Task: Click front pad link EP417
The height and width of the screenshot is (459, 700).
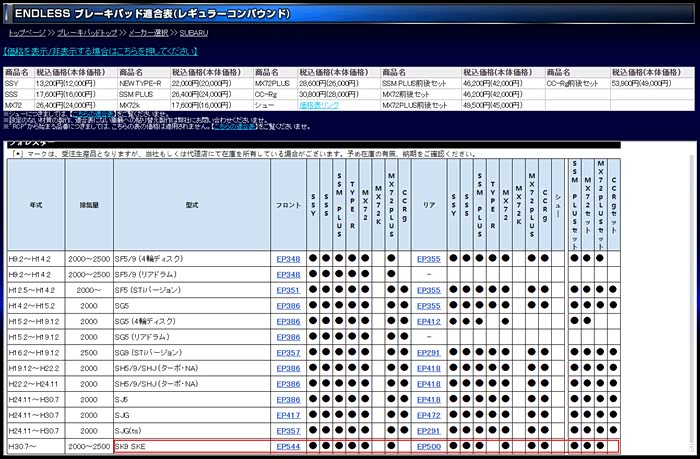Action: [x=288, y=414]
